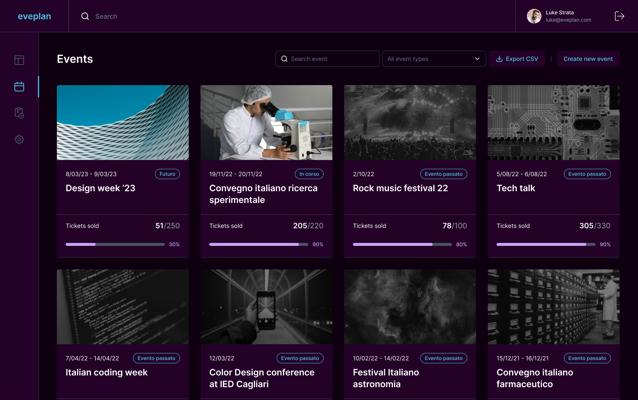Click the logout icon
The image size is (638, 400).
point(619,16)
